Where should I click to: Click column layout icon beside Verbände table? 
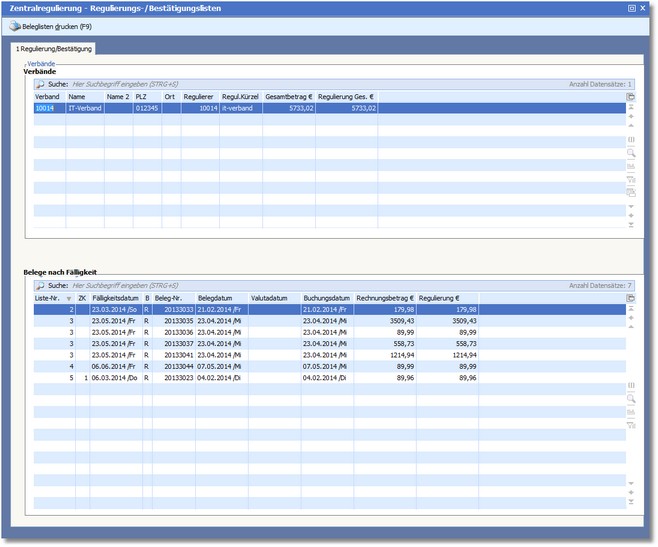coord(631,140)
